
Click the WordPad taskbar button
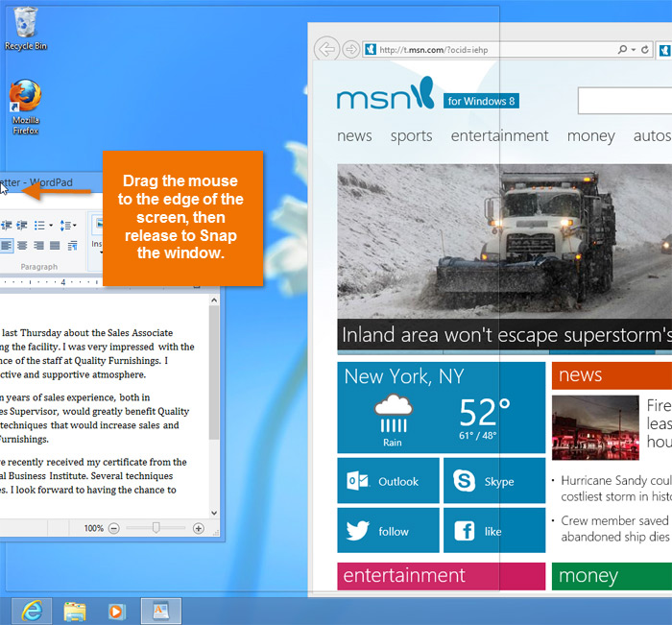[161, 612]
